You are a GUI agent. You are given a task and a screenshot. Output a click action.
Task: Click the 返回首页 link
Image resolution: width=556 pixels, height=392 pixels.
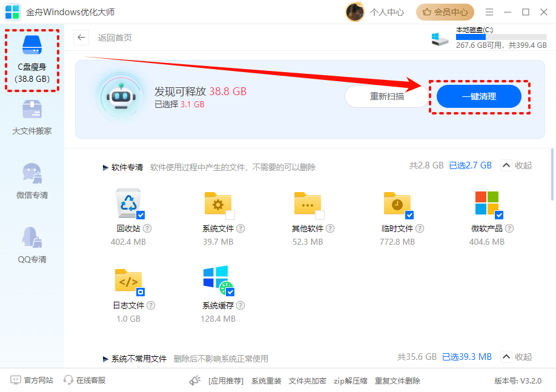[115, 38]
